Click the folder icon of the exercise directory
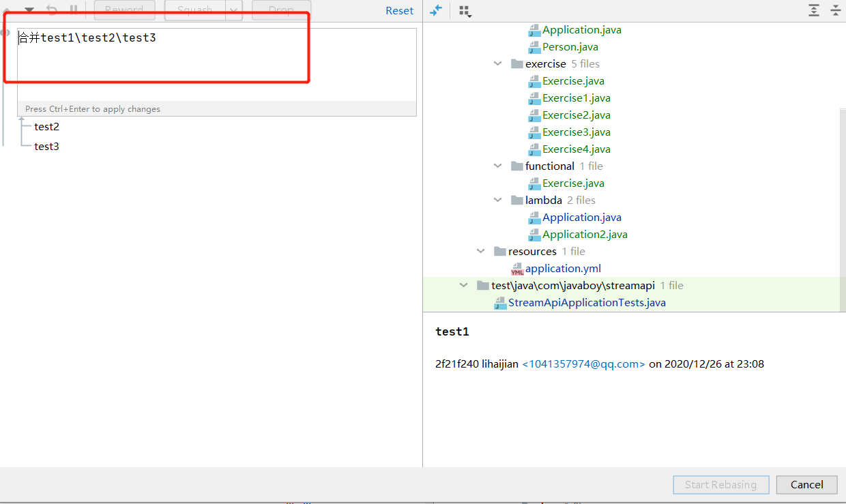The image size is (846, 504). pyautogui.click(x=517, y=63)
